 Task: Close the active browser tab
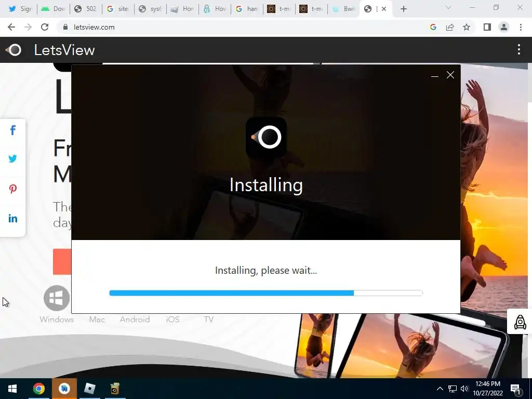tap(384, 9)
